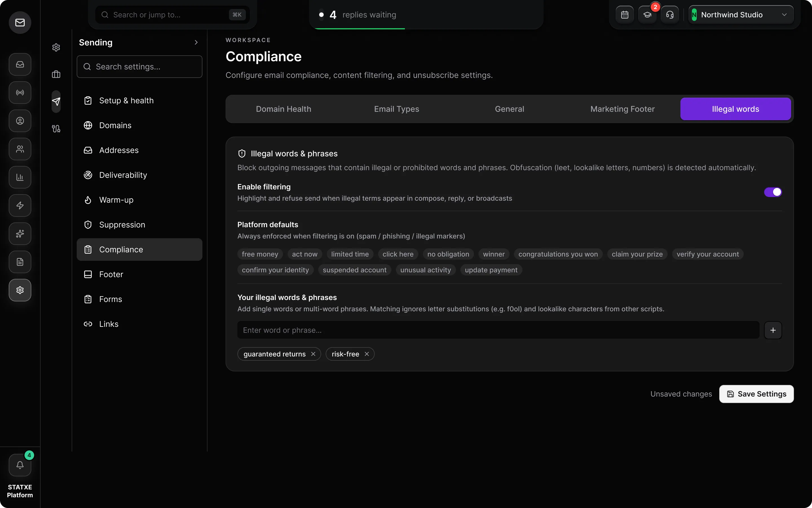Open the graduation cap icon with badge
This screenshot has height=508, width=812.
647,15
